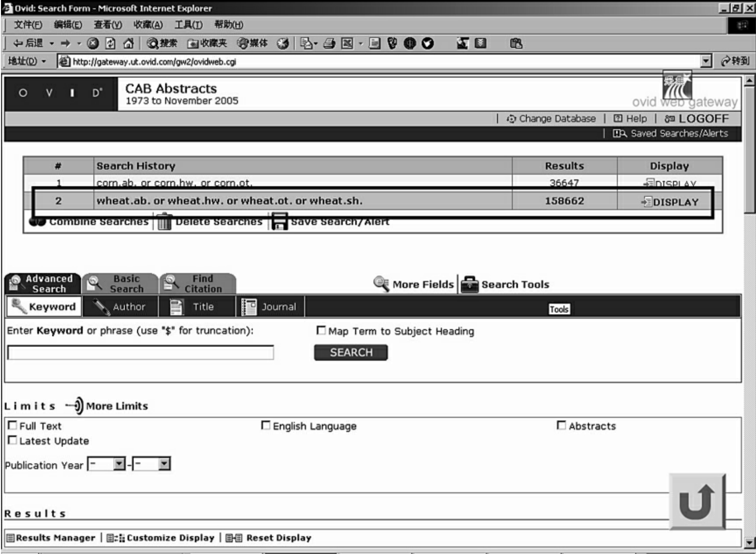Image resolution: width=756 pixels, height=554 pixels.
Task: Check the Abstracts limit
Action: 561,425
